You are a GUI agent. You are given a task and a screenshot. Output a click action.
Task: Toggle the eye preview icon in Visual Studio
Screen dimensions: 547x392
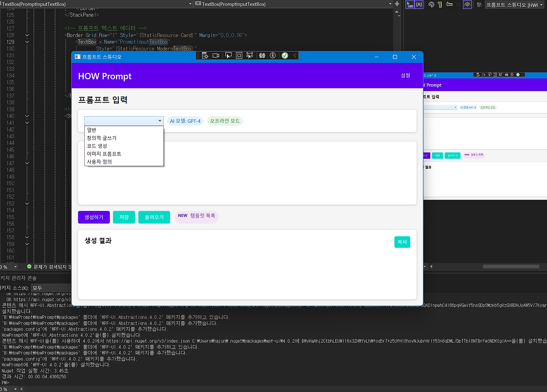[468, 4]
